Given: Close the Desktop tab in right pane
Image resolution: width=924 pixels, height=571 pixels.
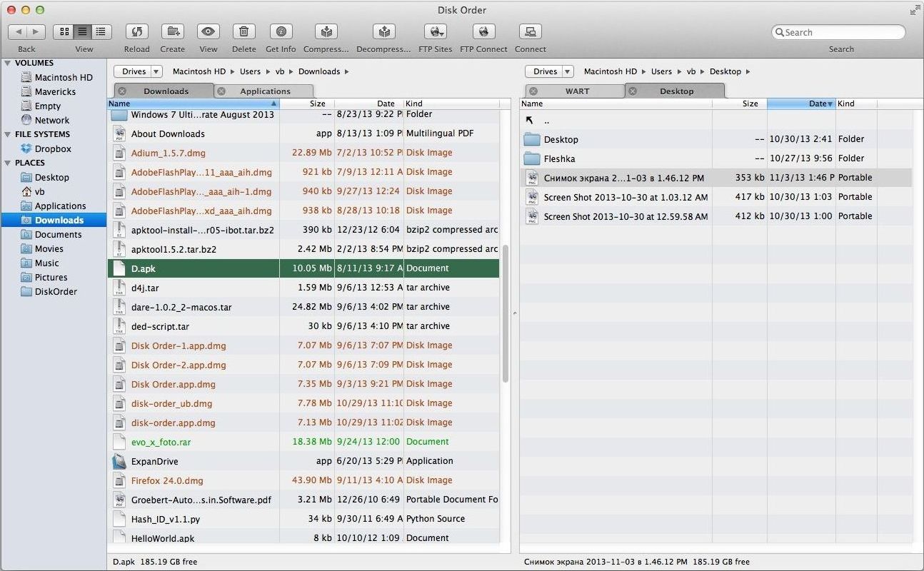Looking at the screenshot, I should click(x=632, y=91).
